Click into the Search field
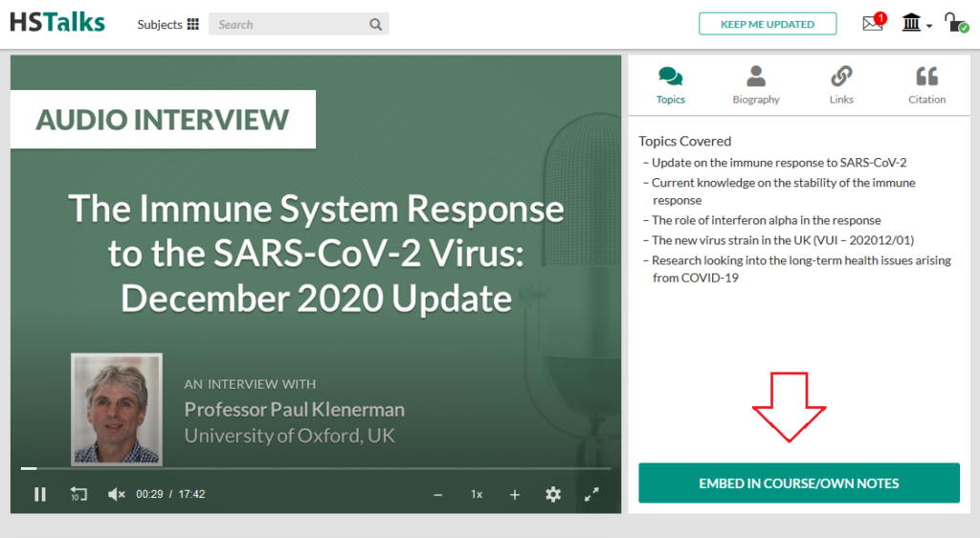Image resolution: width=980 pixels, height=538 pixels. [287, 24]
